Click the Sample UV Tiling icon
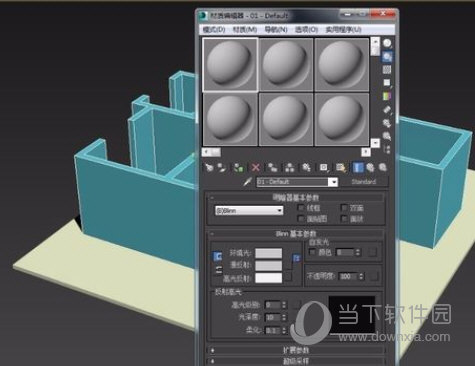 (387, 83)
